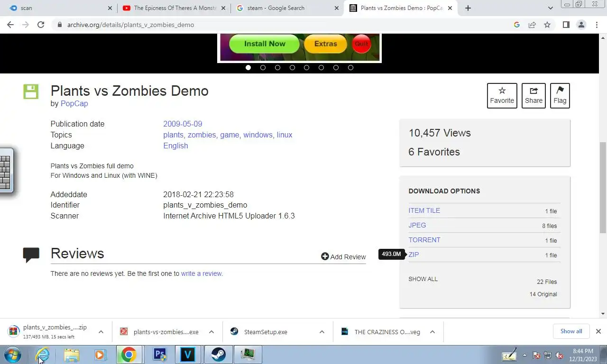
Task: Flag this item
Action: point(560,95)
